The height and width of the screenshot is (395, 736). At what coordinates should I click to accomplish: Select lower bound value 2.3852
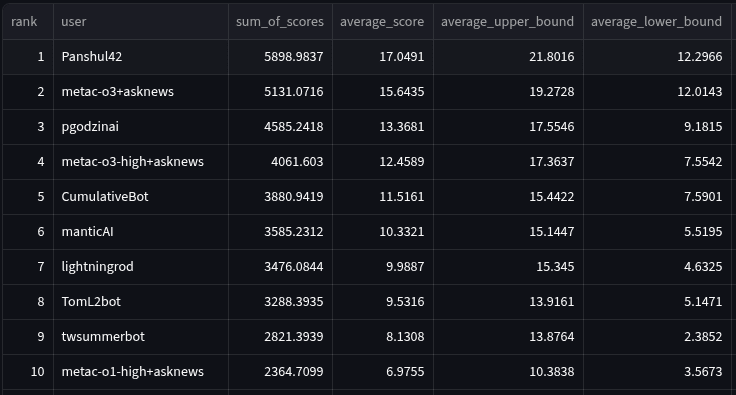point(657,337)
